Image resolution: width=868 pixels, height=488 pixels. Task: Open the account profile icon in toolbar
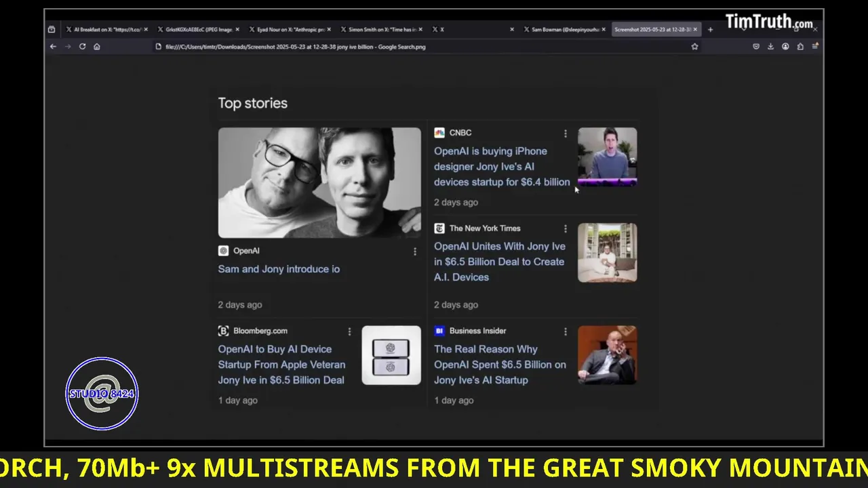pyautogui.click(x=785, y=47)
